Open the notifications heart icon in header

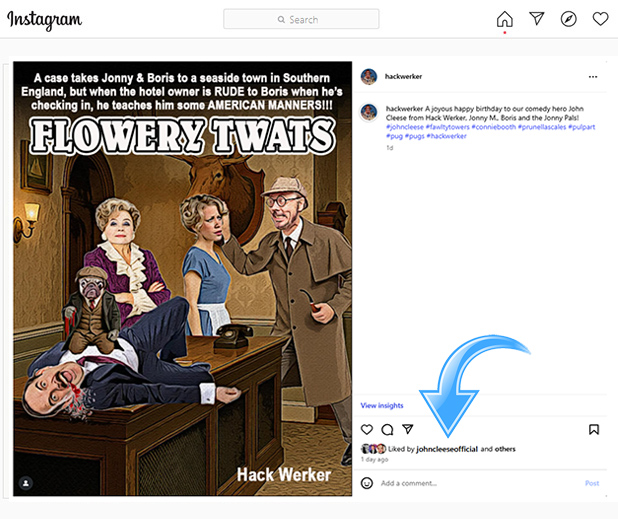tap(600, 19)
